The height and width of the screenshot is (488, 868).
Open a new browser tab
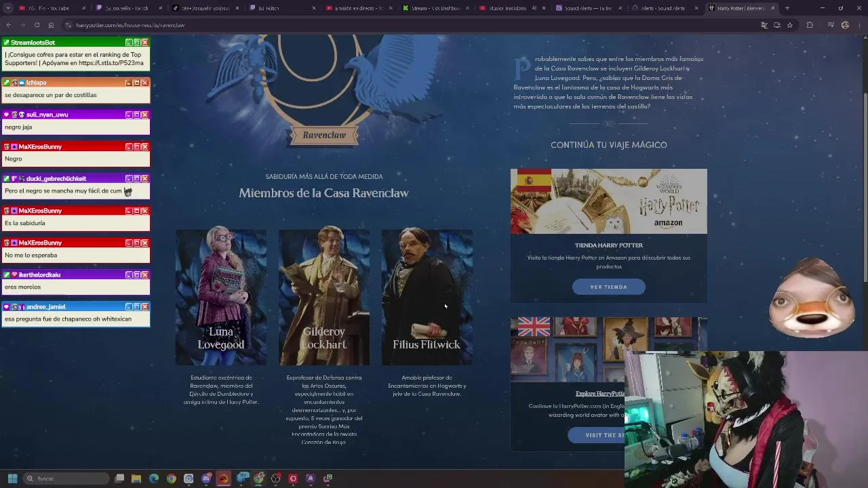pyautogui.click(x=787, y=8)
